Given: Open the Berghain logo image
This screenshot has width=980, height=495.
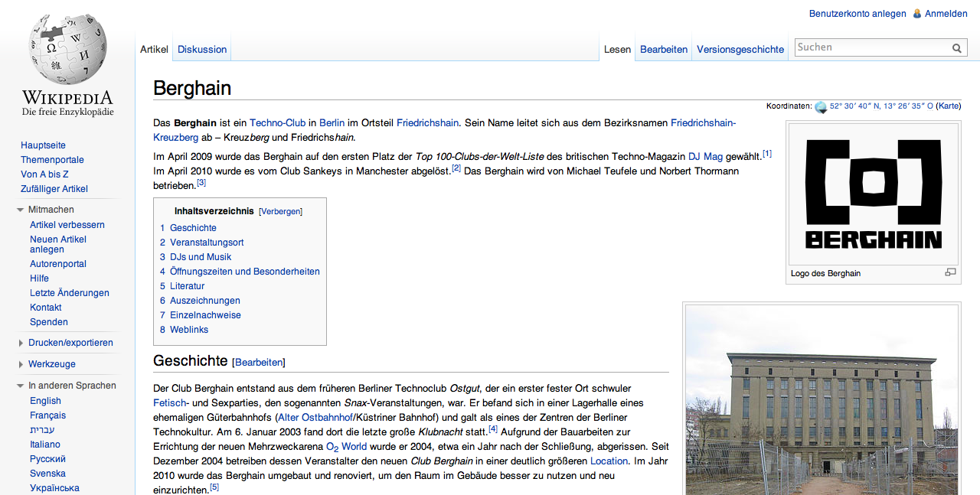Looking at the screenshot, I should (874, 194).
